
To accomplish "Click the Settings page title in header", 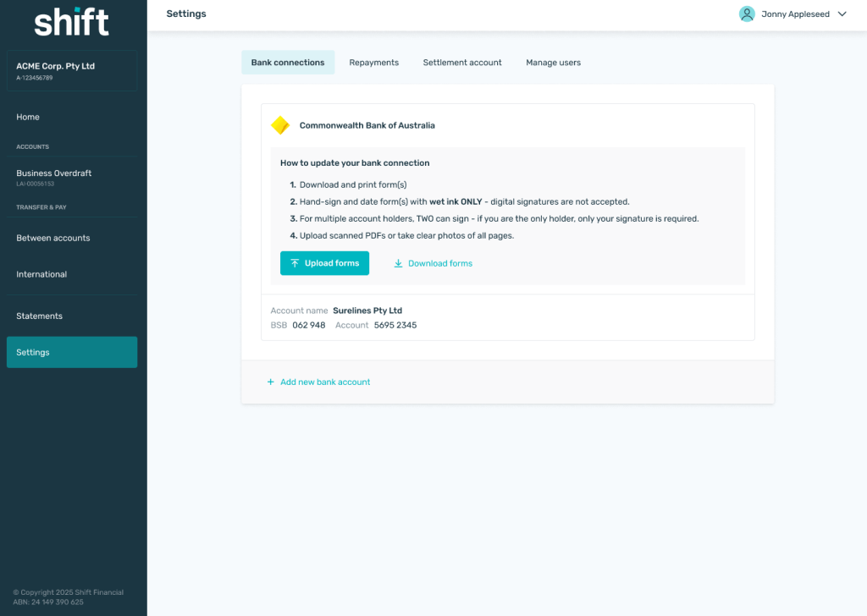I will (x=186, y=14).
